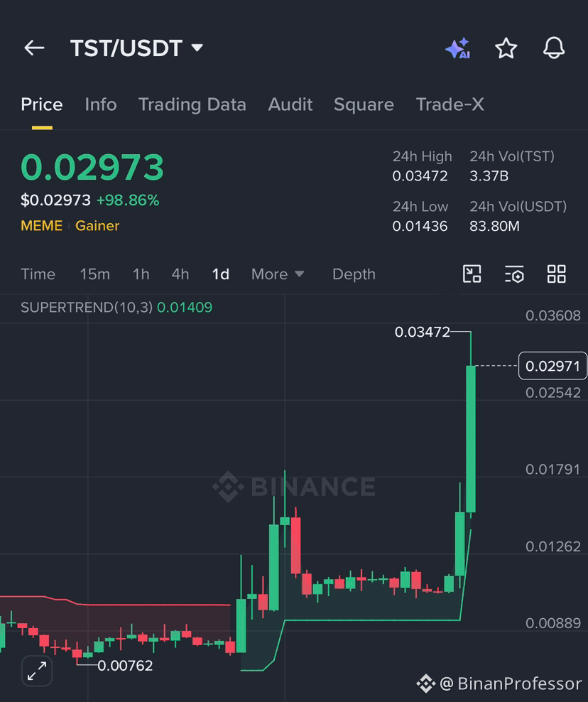Viewport: 588px width, 702px height.
Task: Open the chart drawing tools icon
Action: [472, 274]
